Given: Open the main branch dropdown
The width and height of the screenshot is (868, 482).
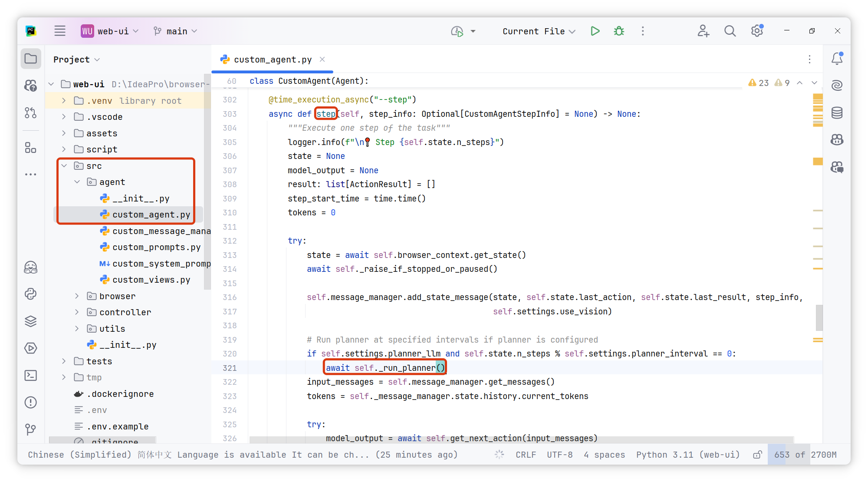Looking at the screenshot, I should pyautogui.click(x=175, y=31).
